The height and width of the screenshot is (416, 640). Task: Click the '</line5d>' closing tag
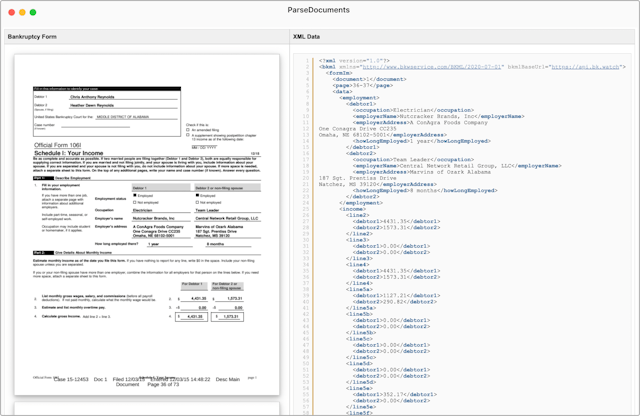point(361,382)
